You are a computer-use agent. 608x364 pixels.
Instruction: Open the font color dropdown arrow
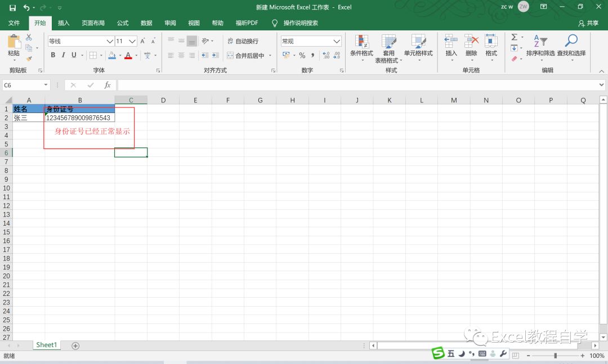136,56
